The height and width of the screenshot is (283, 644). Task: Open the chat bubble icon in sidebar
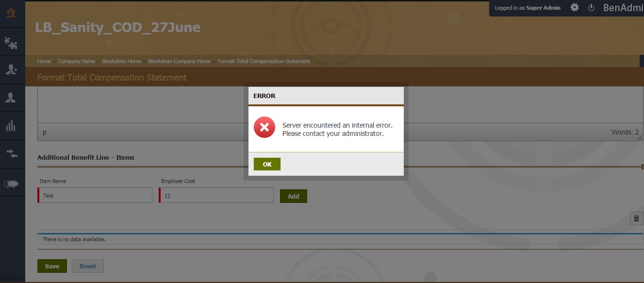pos(11,183)
